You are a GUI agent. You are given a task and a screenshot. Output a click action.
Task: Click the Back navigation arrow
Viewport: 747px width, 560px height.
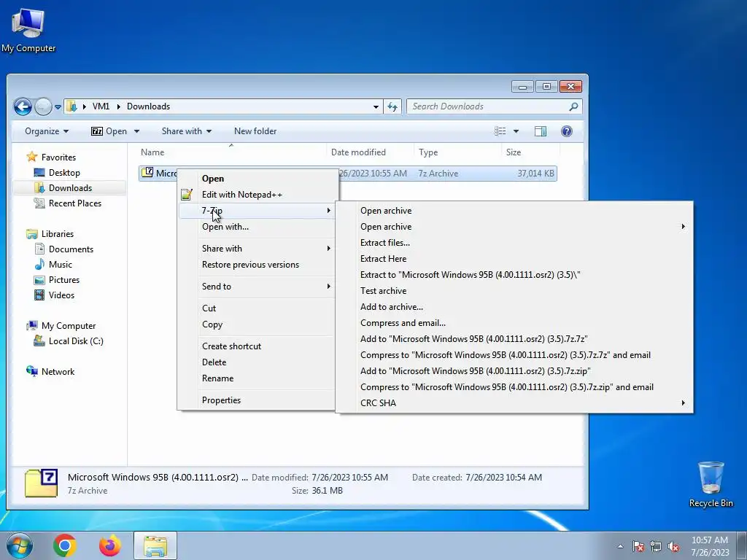pyautogui.click(x=23, y=106)
